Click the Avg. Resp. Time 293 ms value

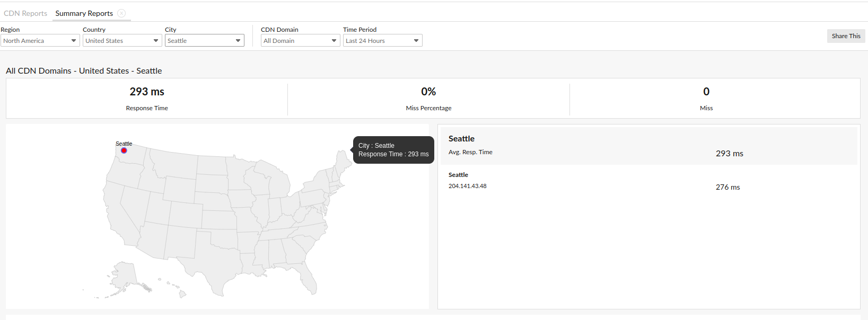point(730,154)
